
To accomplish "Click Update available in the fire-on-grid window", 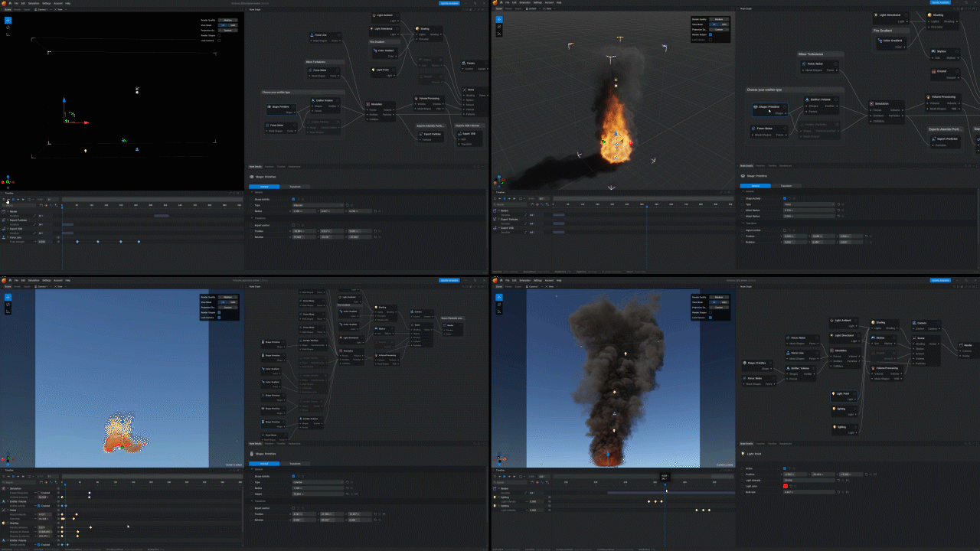I will click(x=939, y=3).
